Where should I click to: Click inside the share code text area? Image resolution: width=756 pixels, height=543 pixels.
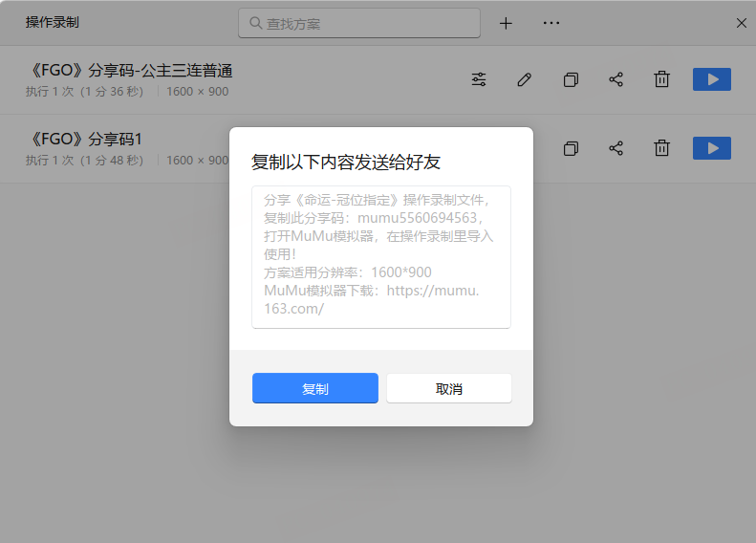(x=380, y=256)
